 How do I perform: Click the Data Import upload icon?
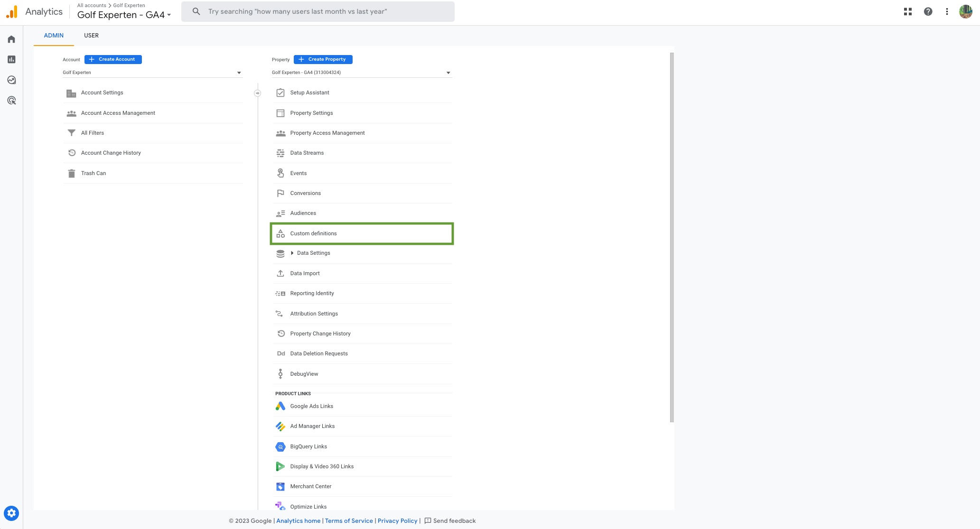coord(280,273)
